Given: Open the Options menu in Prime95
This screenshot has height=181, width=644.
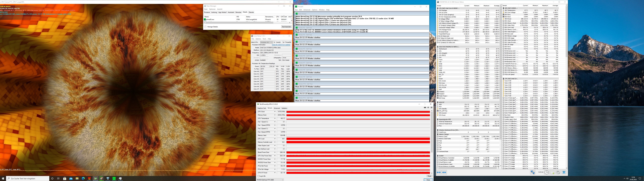Looking at the screenshot, I should (314, 10).
